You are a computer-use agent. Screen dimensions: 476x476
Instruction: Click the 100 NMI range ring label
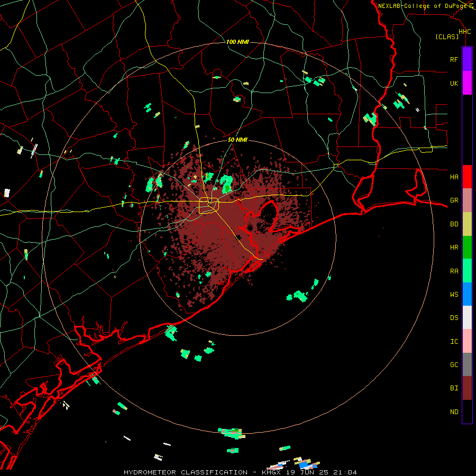click(x=237, y=42)
